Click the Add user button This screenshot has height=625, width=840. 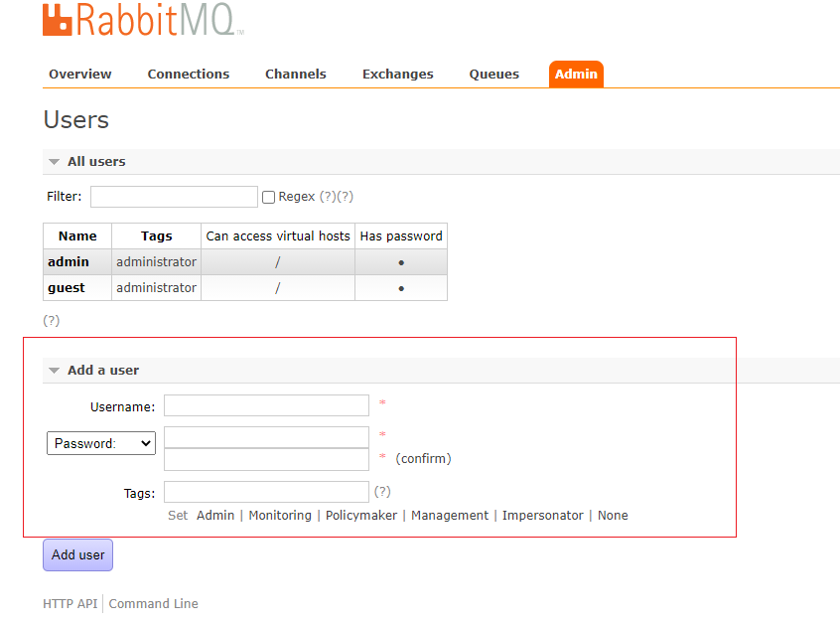click(77, 555)
